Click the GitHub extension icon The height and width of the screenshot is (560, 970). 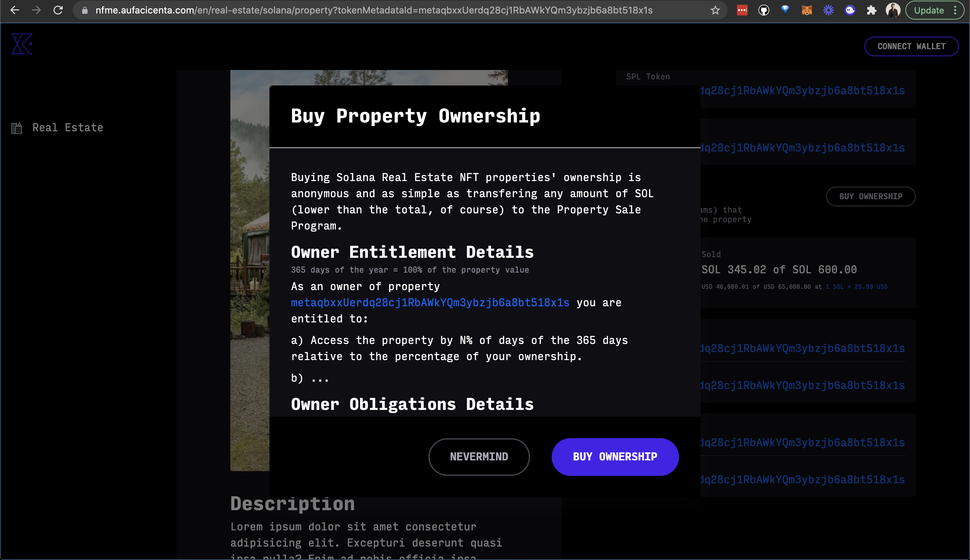pos(764,10)
